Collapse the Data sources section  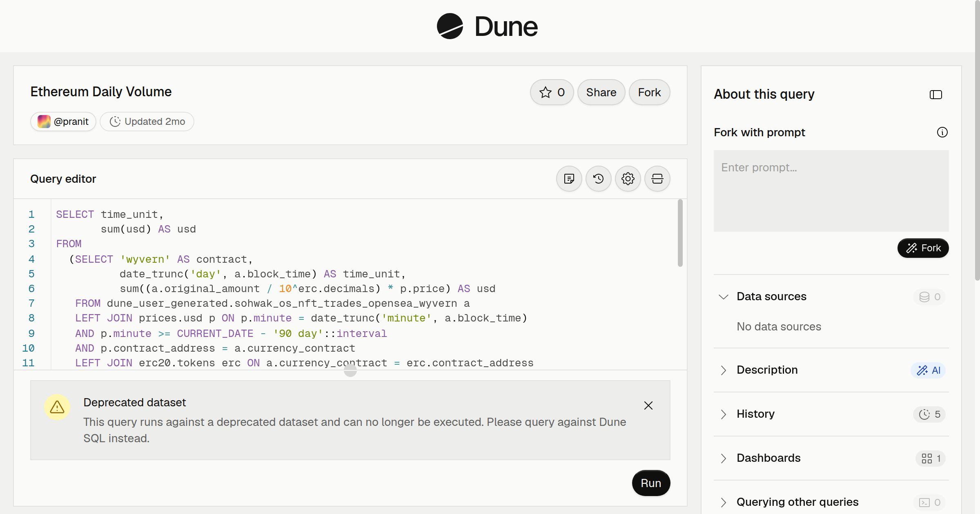[724, 297]
